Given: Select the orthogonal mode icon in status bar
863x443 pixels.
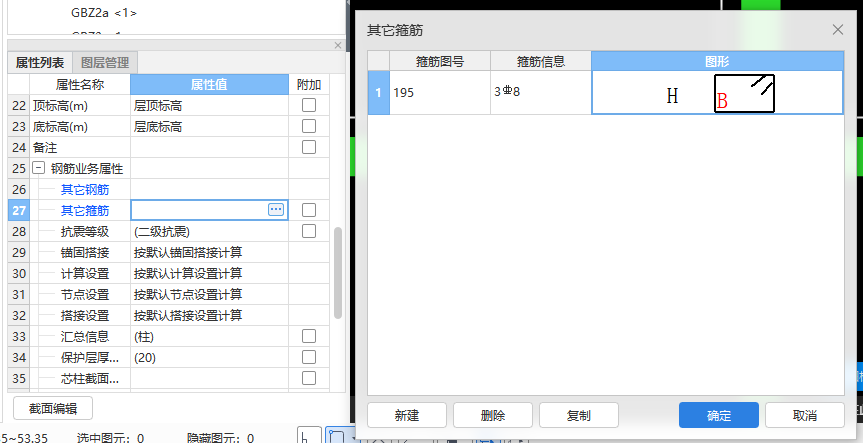Looking at the screenshot, I should [x=309, y=436].
